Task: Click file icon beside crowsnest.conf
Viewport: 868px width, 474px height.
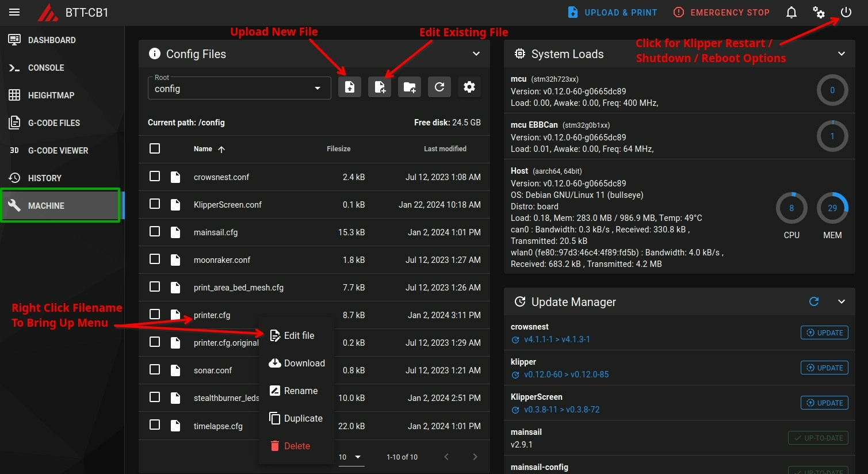Action: tap(175, 177)
